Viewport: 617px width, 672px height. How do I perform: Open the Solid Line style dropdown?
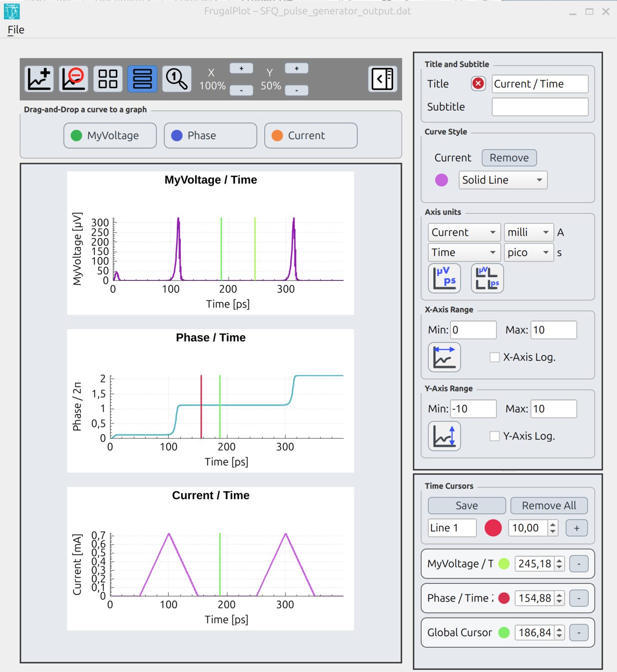pos(503,180)
